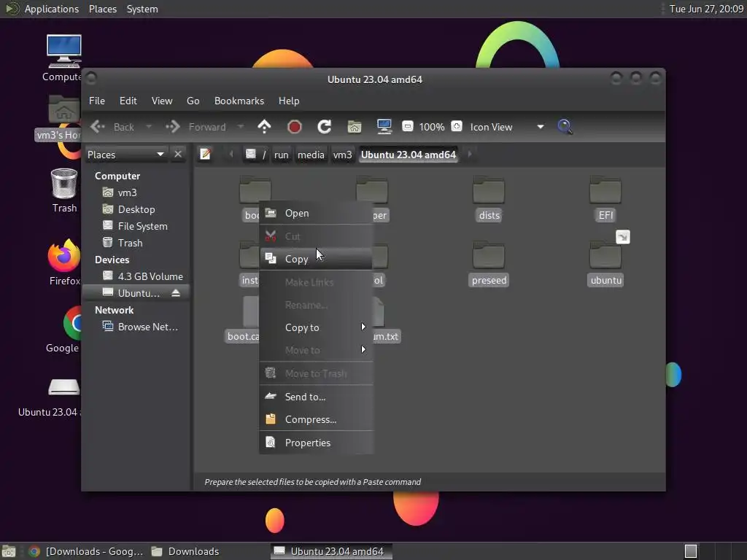Screen dimensions: 747x560
Task: Zoom out with the minus icon
Action: click(x=407, y=127)
